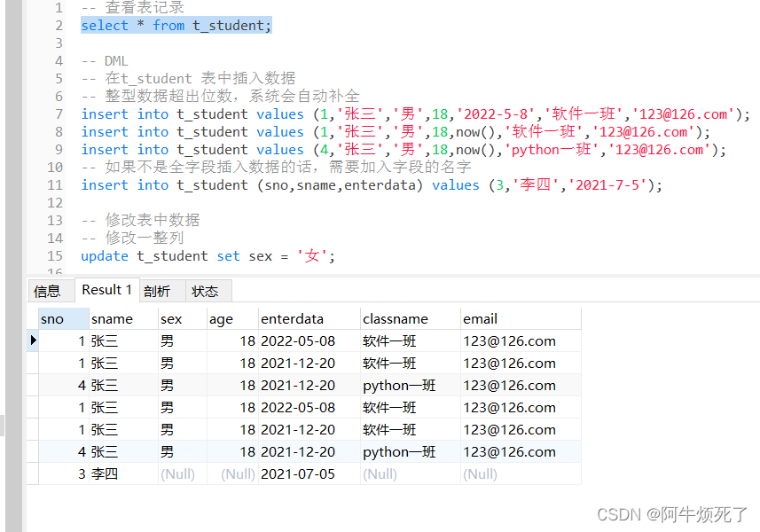Open the 状态 tab

coord(208,291)
